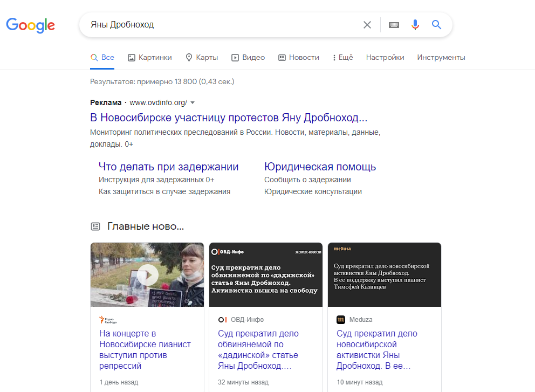Open the Карты tab
Image resolution: width=535 pixels, height=392 pixels.
(x=202, y=57)
